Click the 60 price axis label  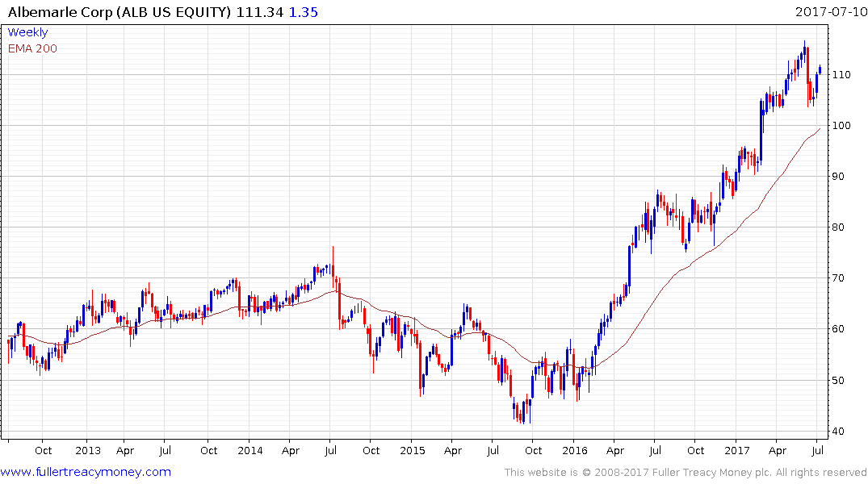(838, 329)
